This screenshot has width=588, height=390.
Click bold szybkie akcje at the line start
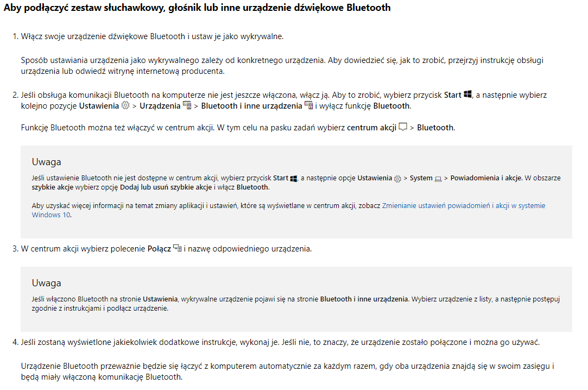point(53,187)
